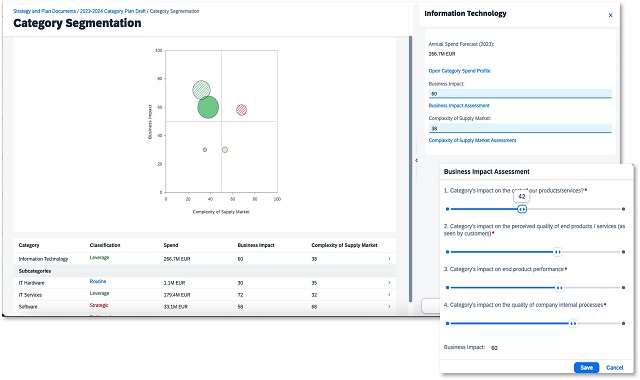
Task: Open the Category Spend Profile link
Action: 459,71
